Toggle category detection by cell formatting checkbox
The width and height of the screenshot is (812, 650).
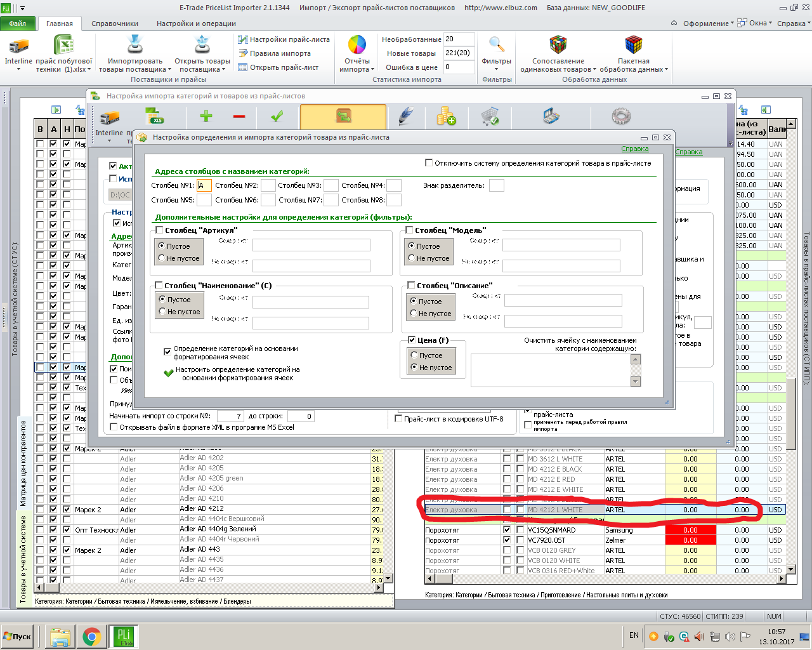click(167, 351)
